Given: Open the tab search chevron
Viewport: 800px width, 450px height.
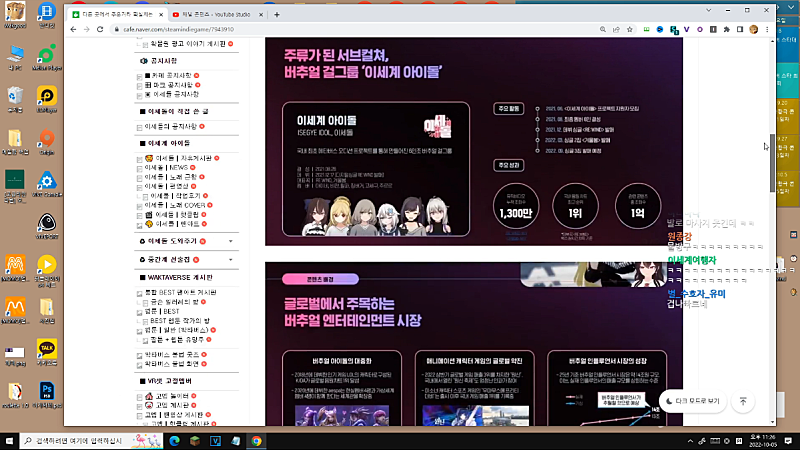Looking at the screenshot, I should click(x=709, y=10).
